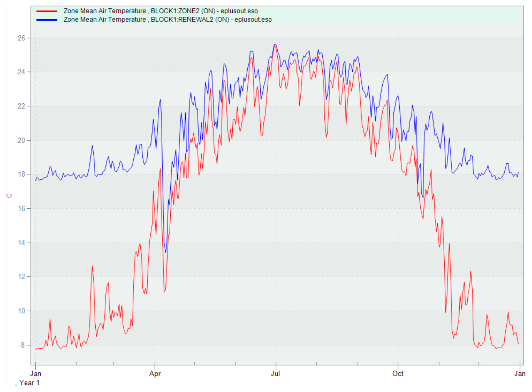Click the red legend line swatch
Screen dimensions: 532x392
click(47, 11)
